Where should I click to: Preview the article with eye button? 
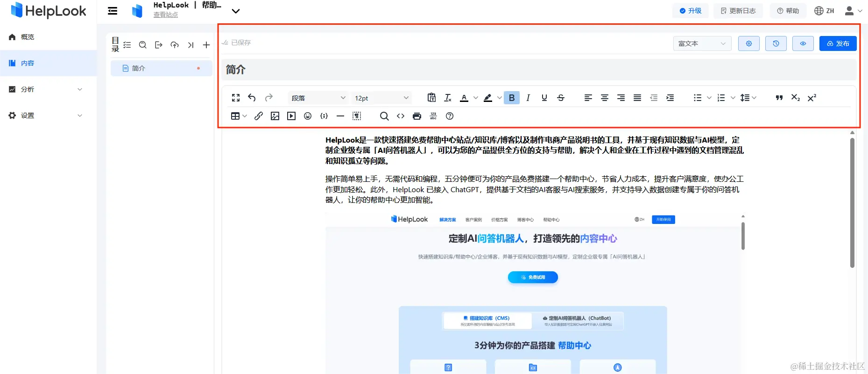pyautogui.click(x=803, y=43)
